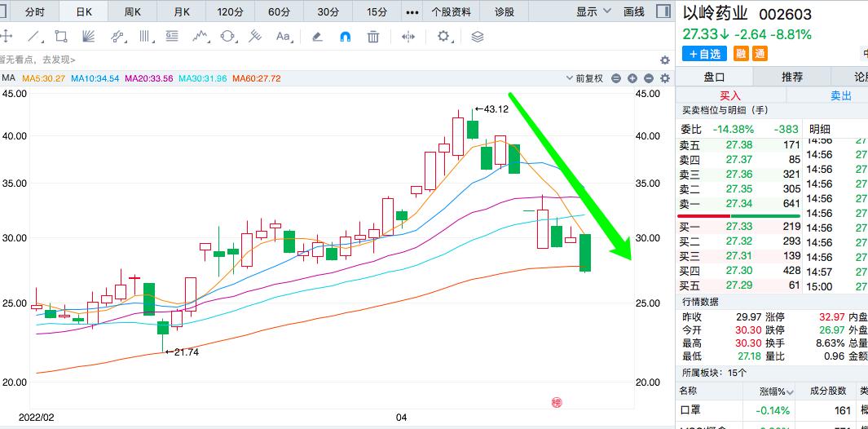Select the trend line drawing tool
The image size is (868, 429).
coord(33,36)
